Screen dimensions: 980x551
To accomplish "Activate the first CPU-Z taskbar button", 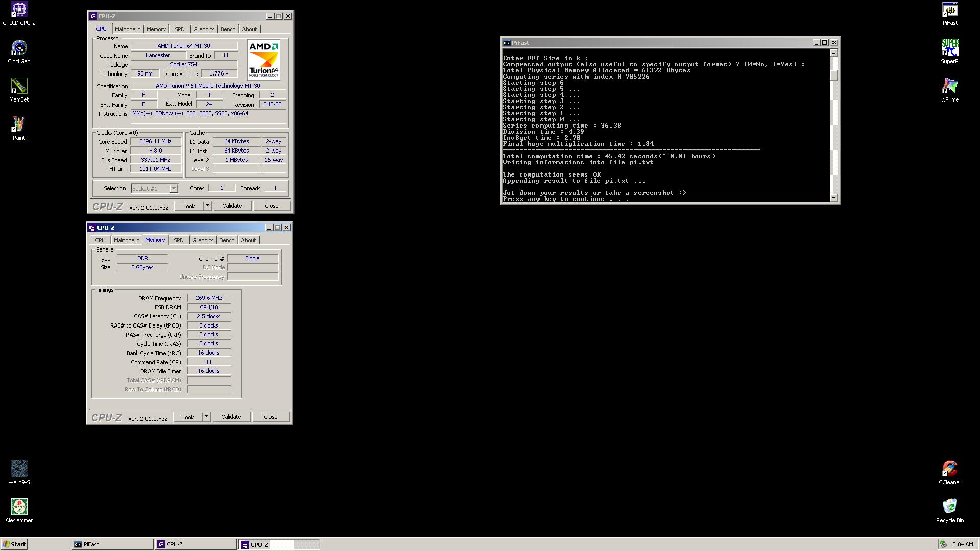I will [196, 544].
